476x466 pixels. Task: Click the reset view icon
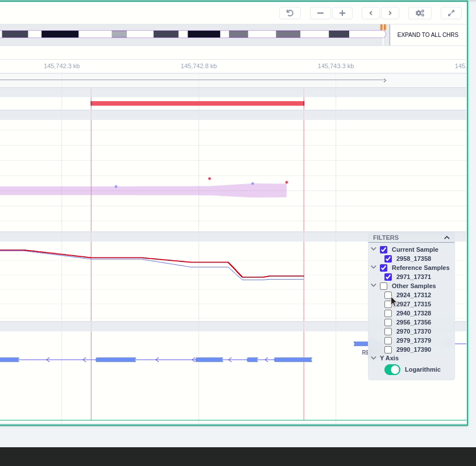(290, 13)
